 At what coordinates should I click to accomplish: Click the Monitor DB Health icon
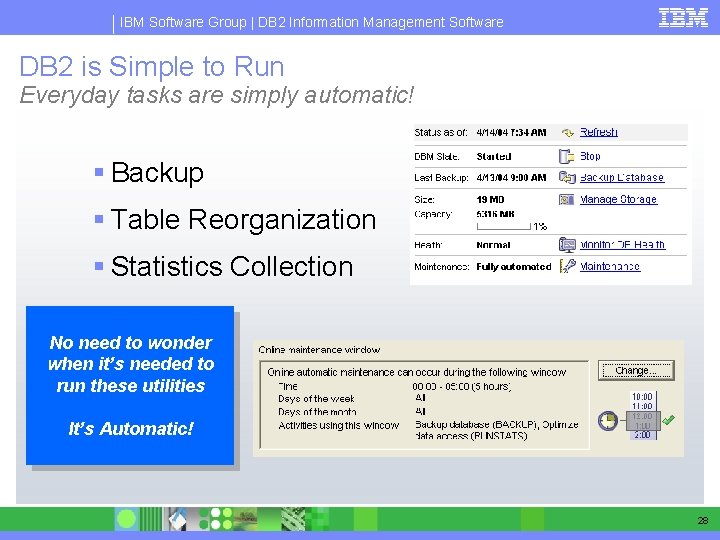[x=567, y=244]
